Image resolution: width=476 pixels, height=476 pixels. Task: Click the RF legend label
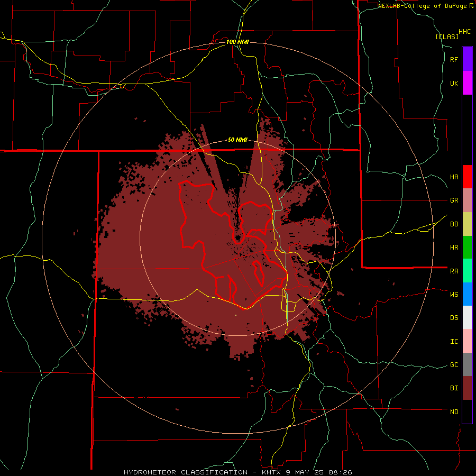(454, 59)
